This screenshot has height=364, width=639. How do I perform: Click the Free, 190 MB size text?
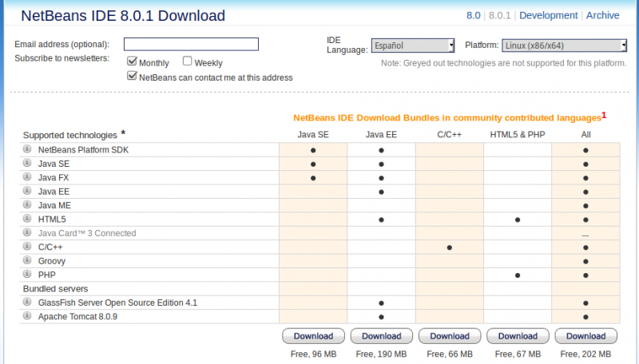pyautogui.click(x=381, y=354)
